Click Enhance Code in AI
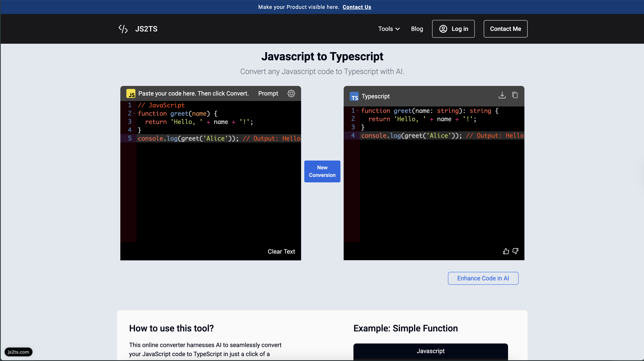The width and height of the screenshot is (644, 361). 483,278
